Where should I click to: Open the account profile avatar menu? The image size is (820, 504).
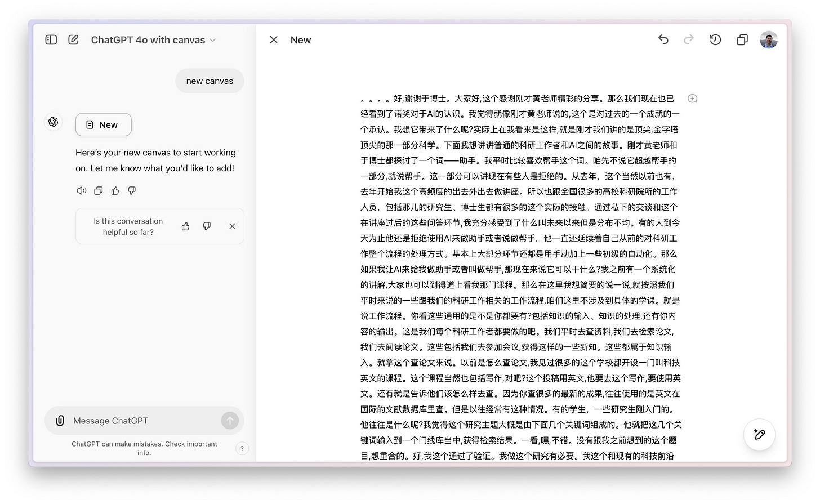pyautogui.click(x=768, y=39)
